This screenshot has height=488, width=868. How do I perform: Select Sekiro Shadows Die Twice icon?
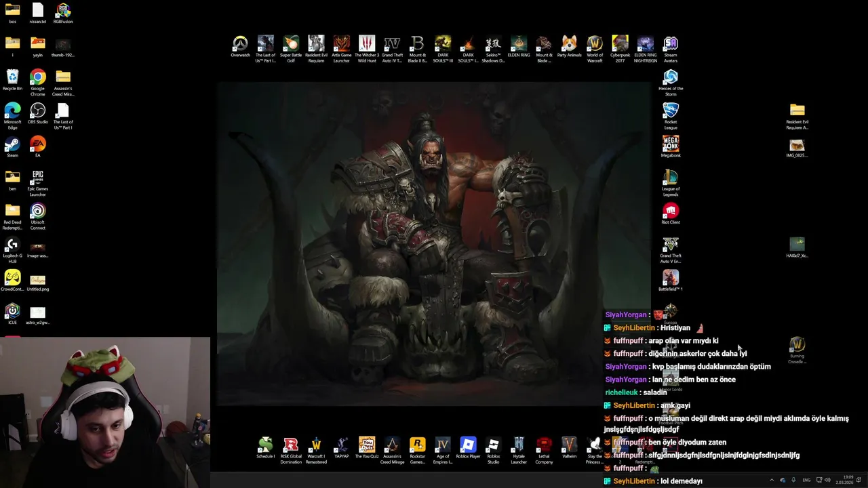493,49
